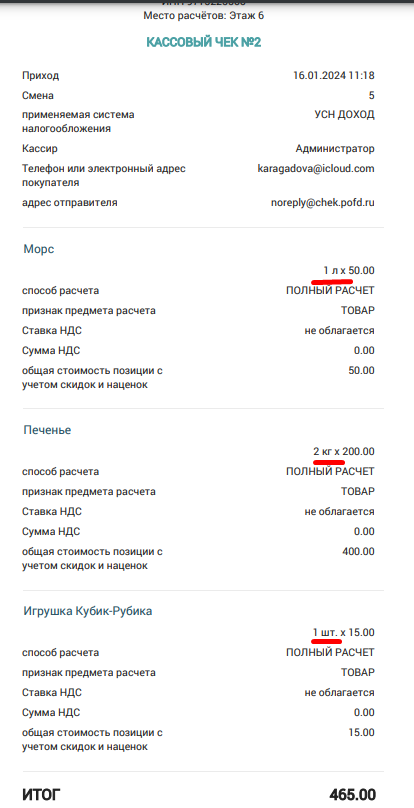Click the Смена label

point(38,95)
